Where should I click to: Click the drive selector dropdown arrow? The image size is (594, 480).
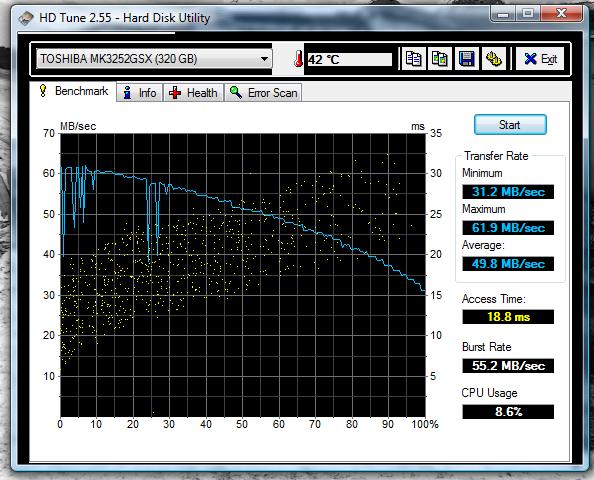click(x=264, y=59)
